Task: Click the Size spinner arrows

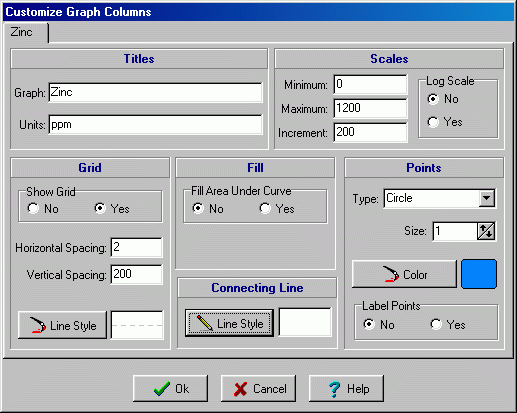Action: click(486, 231)
